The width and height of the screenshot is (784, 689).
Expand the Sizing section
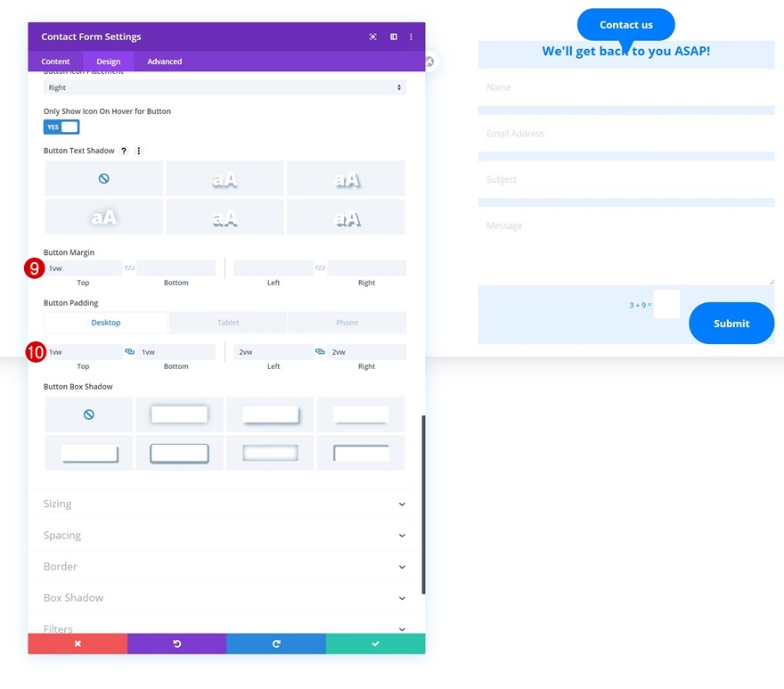[225, 504]
